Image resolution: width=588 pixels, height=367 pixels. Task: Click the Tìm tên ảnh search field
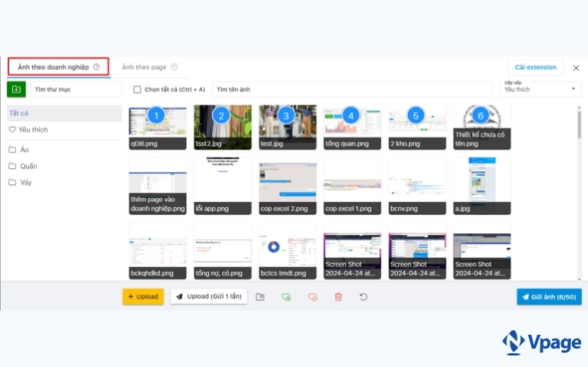(x=351, y=90)
